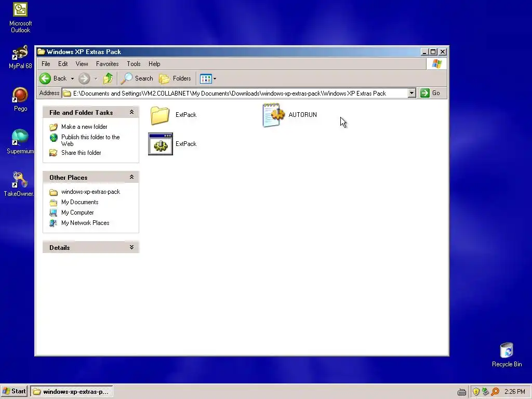Open the Edit menu
The width and height of the screenshot is (532, 399).
[63, 64]
